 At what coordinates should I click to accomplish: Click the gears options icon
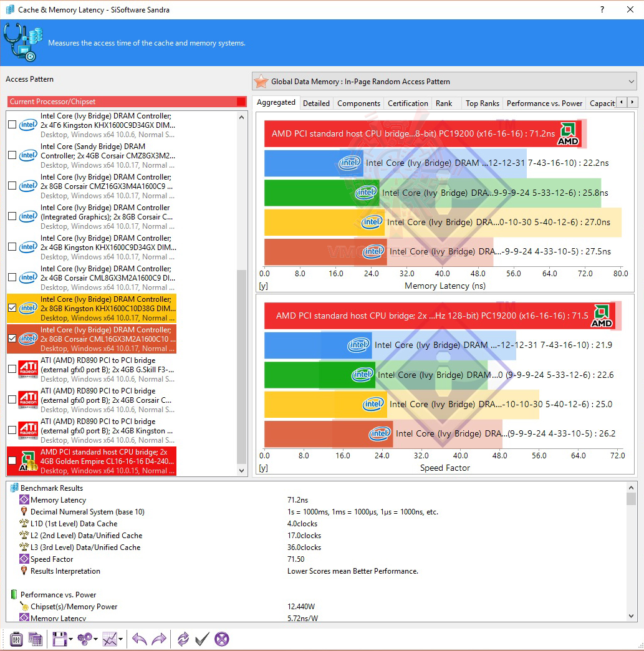coord(85,639)
